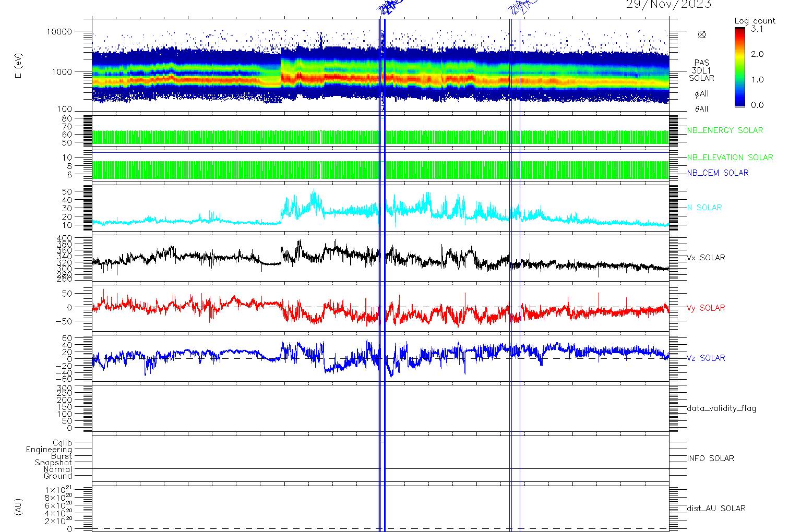Click the 'dist_AU SOLAR' panel label

tap(716, 509)
